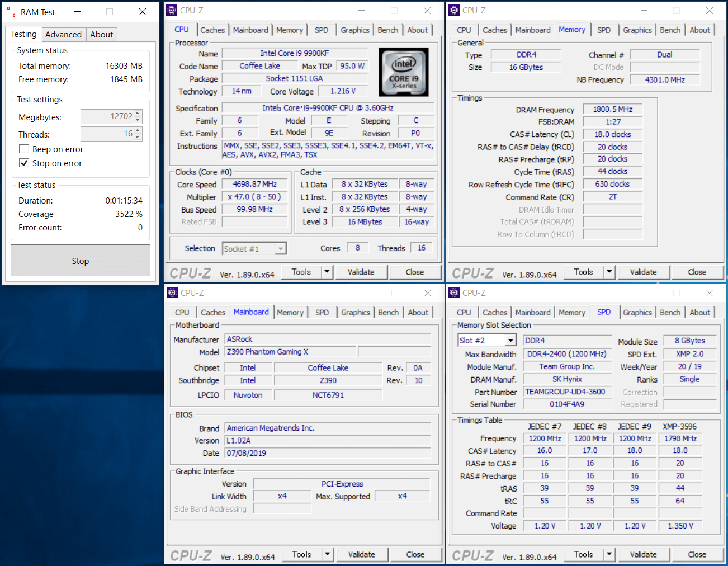The height and width of the screenshot is (566, 728).
Task: Click the Multiplier value x 47.0
Action: (x=255, y=197)
